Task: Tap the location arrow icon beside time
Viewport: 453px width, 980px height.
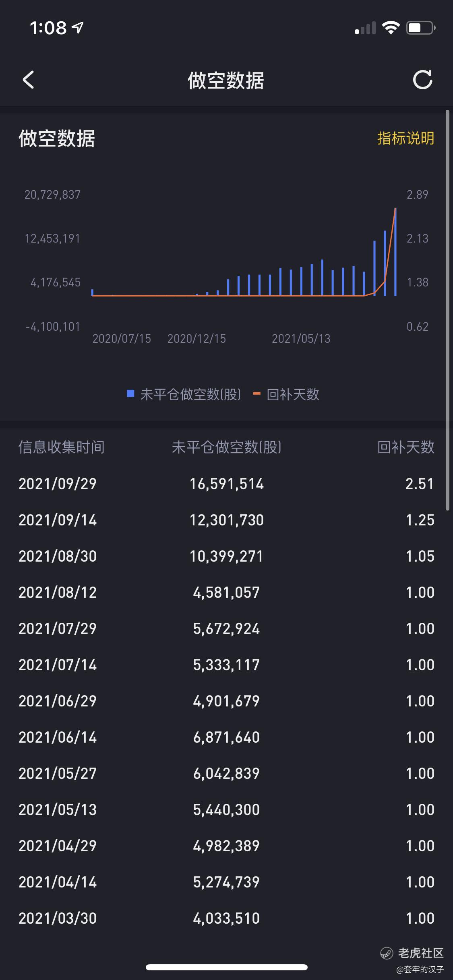Action: point(78,27)
